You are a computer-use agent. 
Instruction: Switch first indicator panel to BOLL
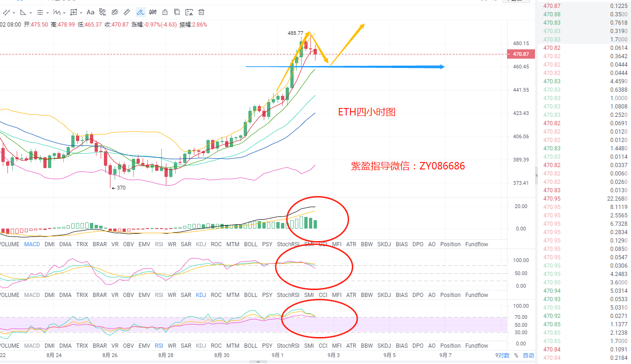pyautogui.click(x=251, y=244)
